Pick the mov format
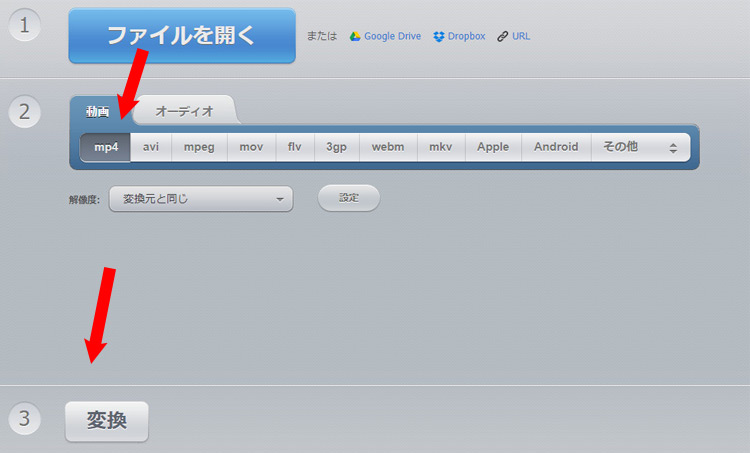This screenshot has width=750, height=453. tap(251, 147)
